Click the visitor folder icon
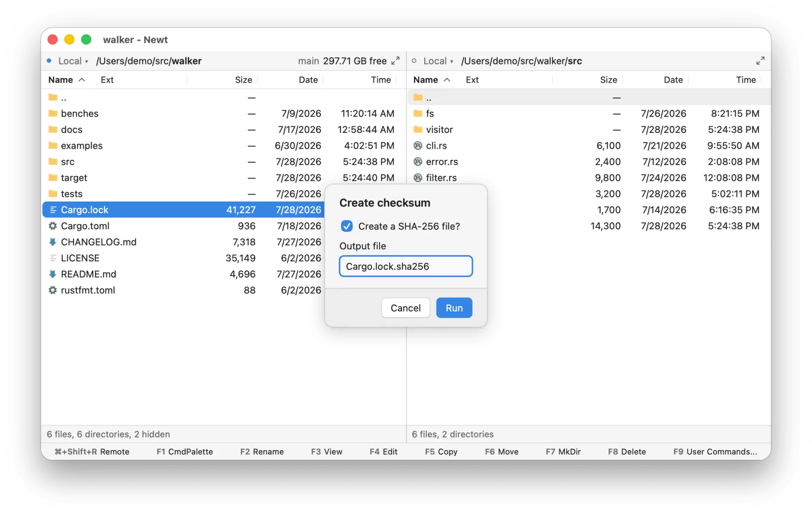Screen dimensions: 812x514 [418, 129]
